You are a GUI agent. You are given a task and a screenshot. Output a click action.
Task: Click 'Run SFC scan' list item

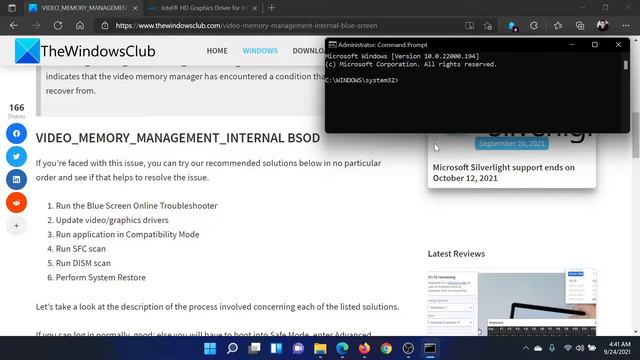(80, 249)
